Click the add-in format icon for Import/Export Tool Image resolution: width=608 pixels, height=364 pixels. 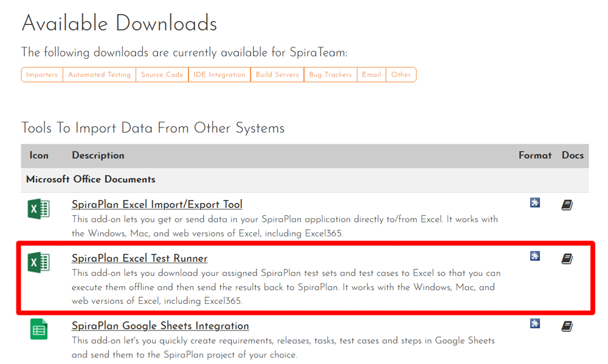tap(534, 203)
